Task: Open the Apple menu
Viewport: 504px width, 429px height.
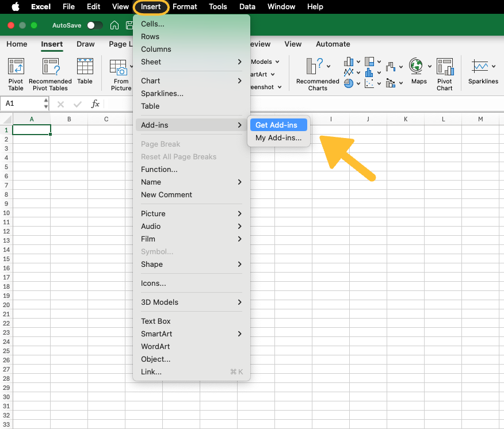Action: pos(16,7)
